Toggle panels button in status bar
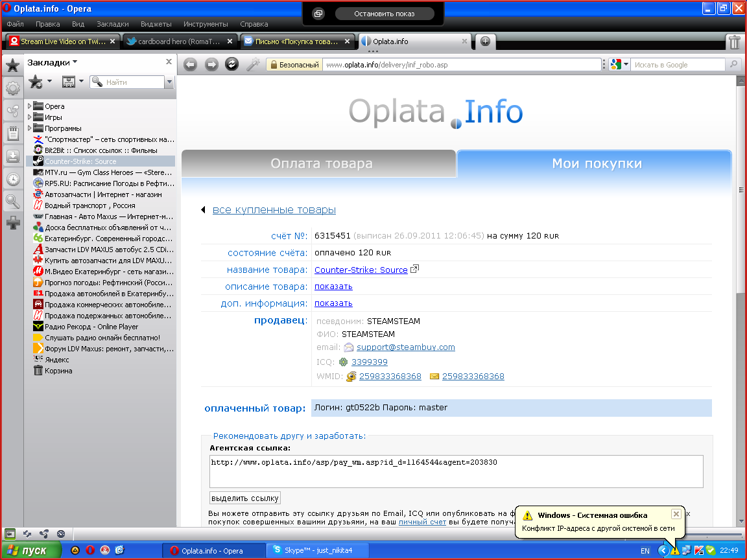 tap(10, 534)
